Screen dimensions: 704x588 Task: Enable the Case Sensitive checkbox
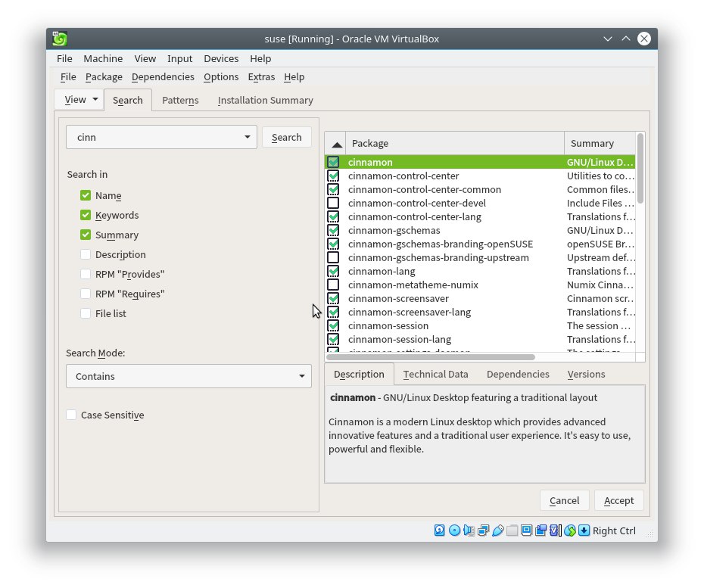click(71, 415)
